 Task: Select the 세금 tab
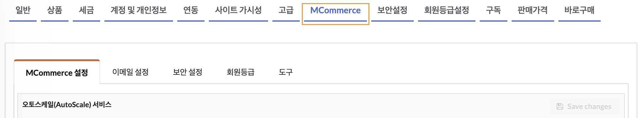point(86,11)
